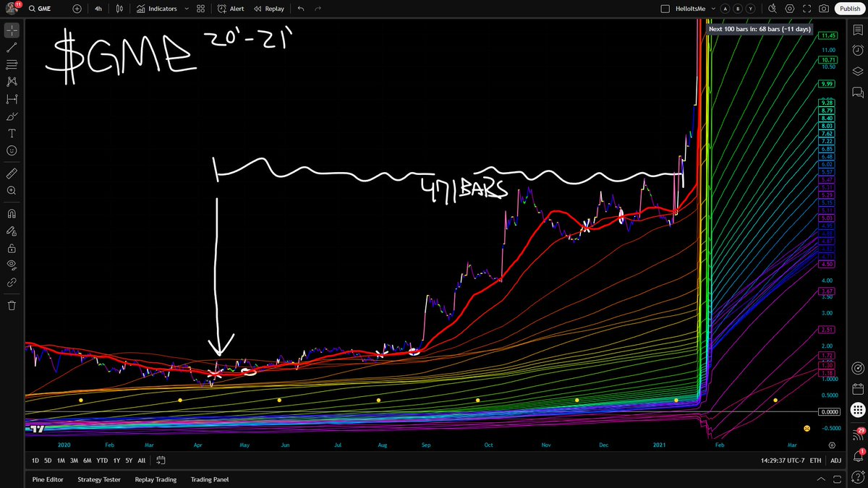Open the user profile avatar menu
The height and width of the screenshot is (488, 868).
[x=11, y=9]
